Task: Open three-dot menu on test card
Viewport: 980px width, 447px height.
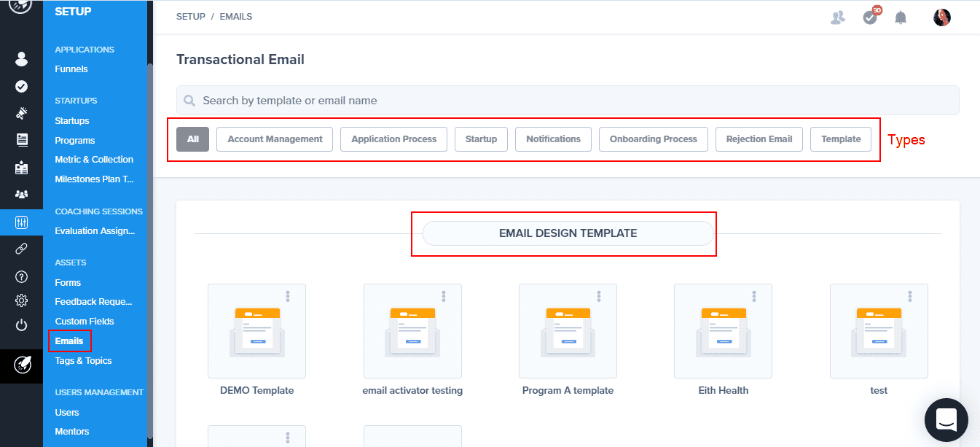Action: coord(910,296)
